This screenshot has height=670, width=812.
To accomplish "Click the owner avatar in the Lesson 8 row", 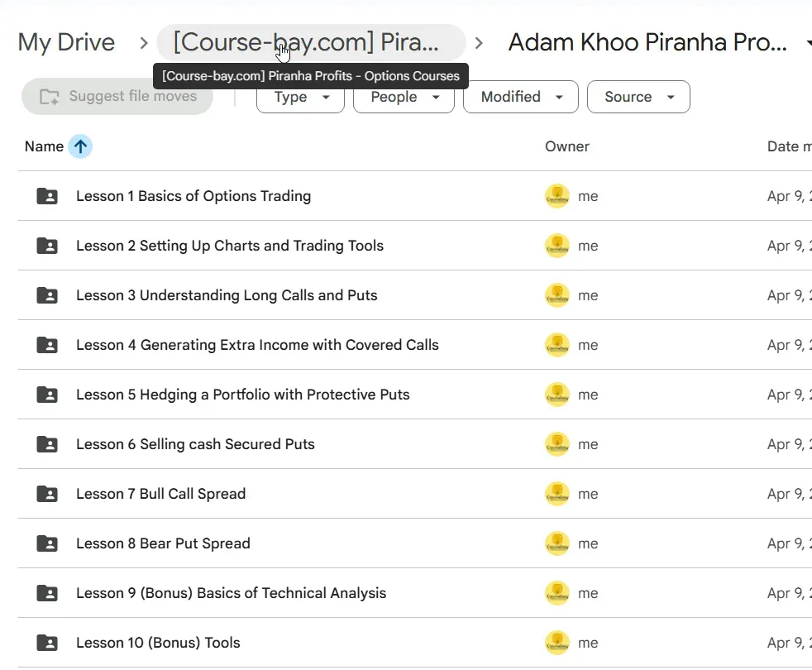I will click(x=557, y=543).
